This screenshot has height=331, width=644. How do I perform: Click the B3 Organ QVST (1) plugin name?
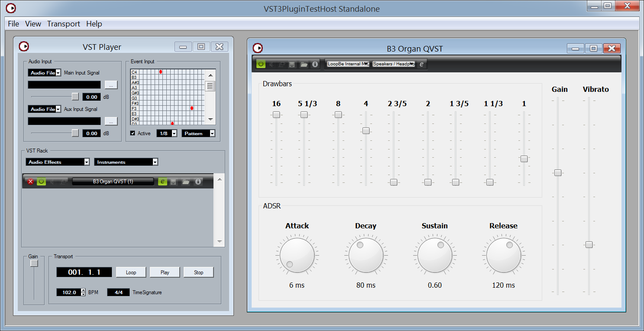113,182
